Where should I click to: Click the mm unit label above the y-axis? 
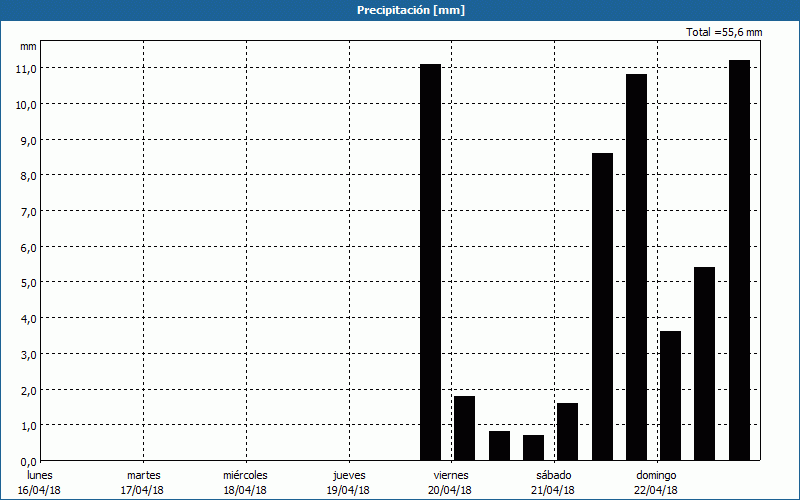[x=27, y=46]
